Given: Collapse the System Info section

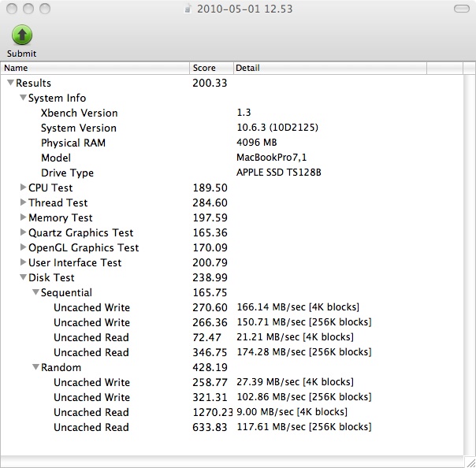Looking at the screenshot, I should (x=23, y=98).
